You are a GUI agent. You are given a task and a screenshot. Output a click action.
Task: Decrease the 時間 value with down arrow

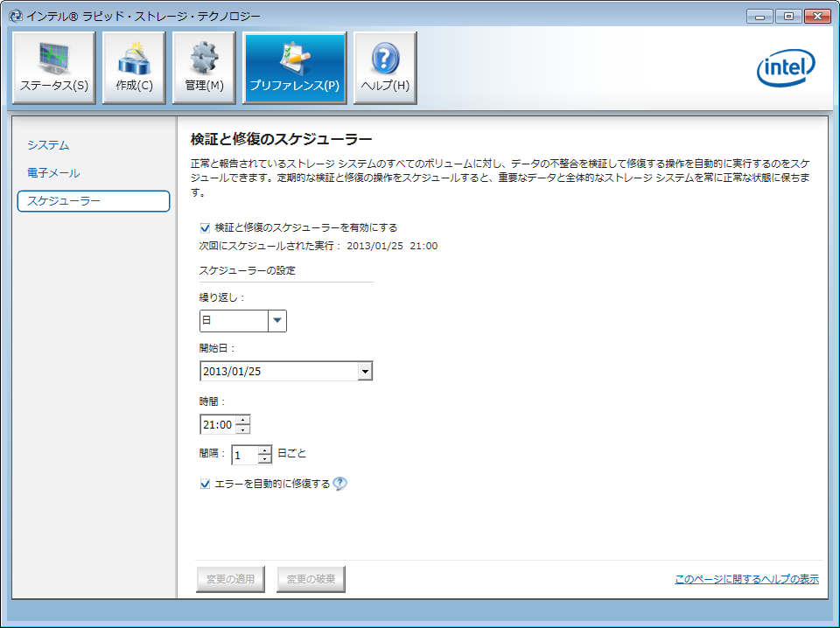pos(243,429)
